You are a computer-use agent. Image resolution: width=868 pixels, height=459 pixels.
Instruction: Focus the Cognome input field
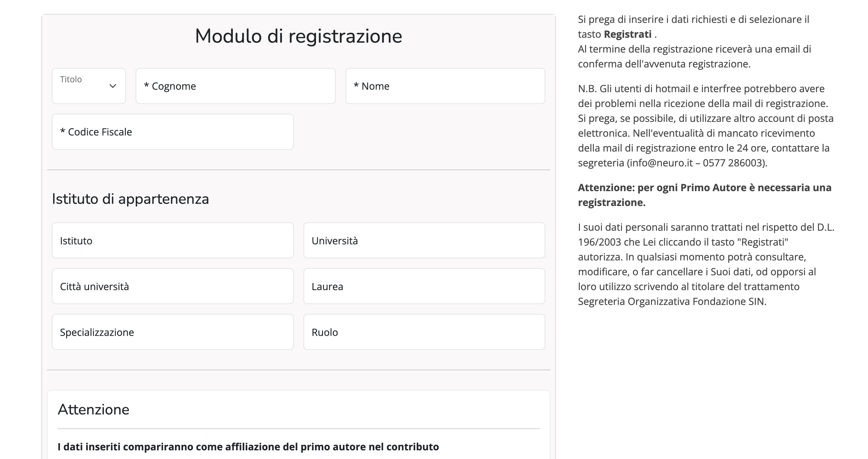pos(235,86)
